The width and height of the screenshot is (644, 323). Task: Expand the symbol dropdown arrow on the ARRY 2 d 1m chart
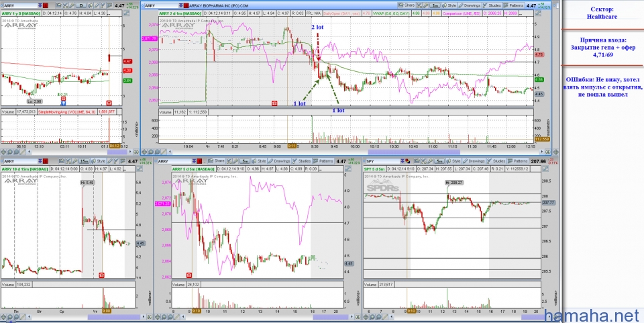click(x=180, y=5)
